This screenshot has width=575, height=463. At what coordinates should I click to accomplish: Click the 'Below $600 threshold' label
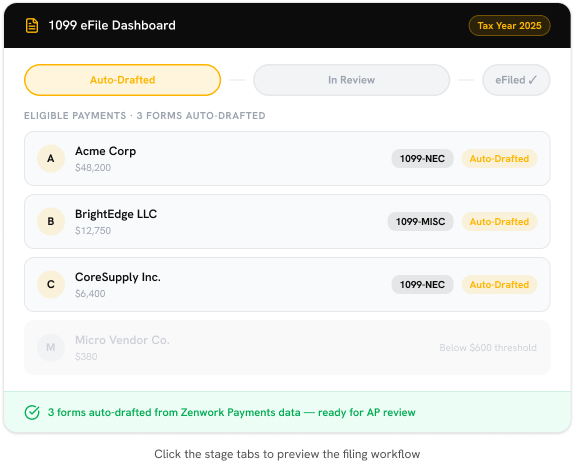[x=488, y=348]
